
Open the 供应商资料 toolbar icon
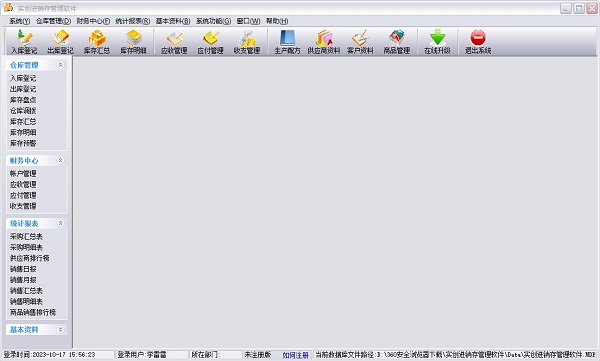324,41
